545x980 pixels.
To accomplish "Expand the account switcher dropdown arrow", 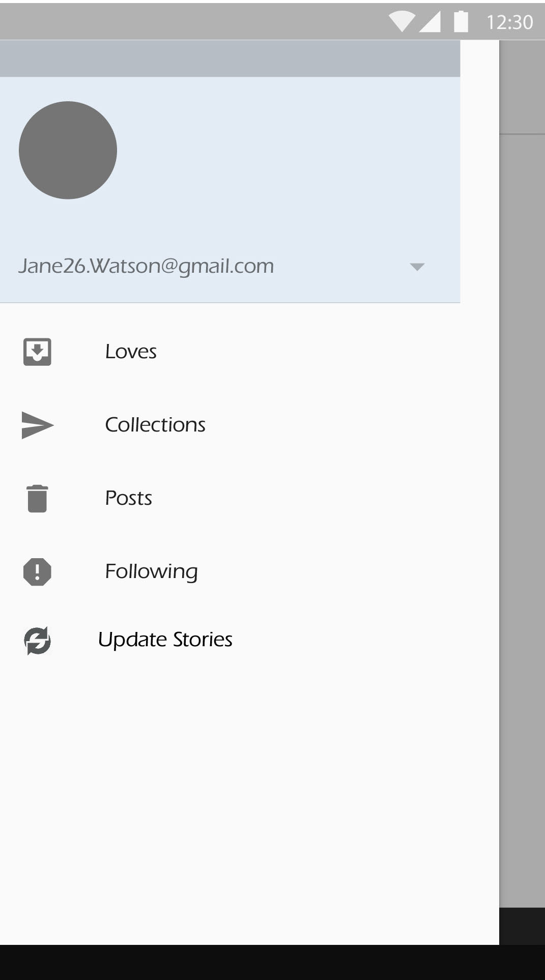I will 417,267.
